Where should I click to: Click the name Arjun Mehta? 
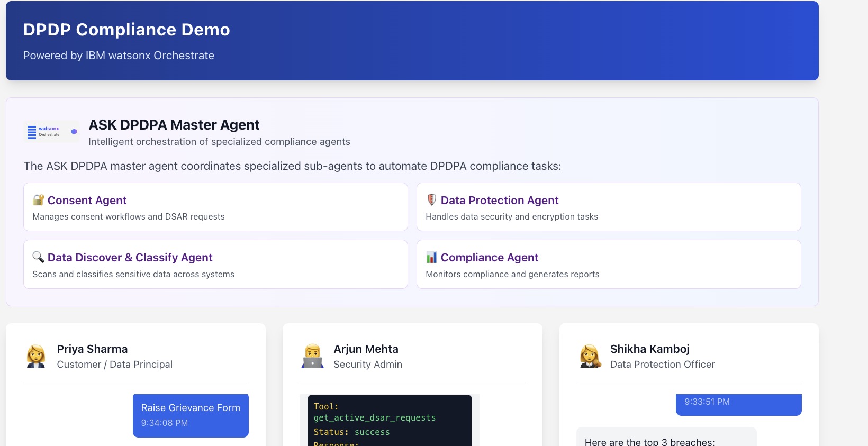366,349
